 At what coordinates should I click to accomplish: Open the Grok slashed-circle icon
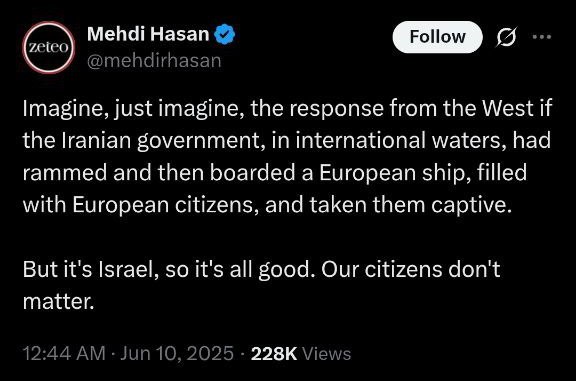tap(506, 37)
